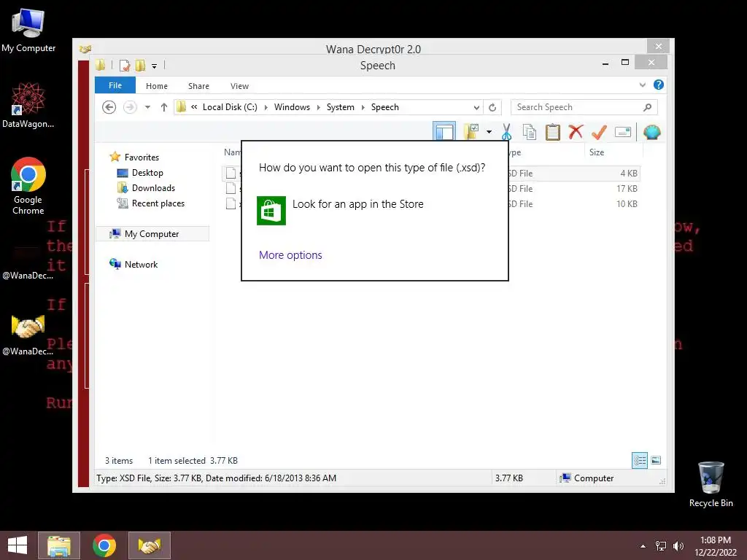
Task: Go up one folder level
Action: coord(164,107)
